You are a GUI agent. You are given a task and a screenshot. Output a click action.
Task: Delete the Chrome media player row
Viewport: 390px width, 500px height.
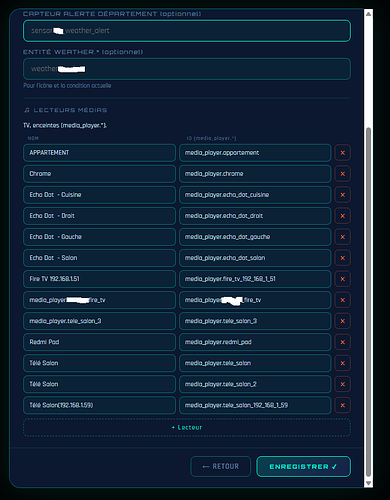pos(342,174)
